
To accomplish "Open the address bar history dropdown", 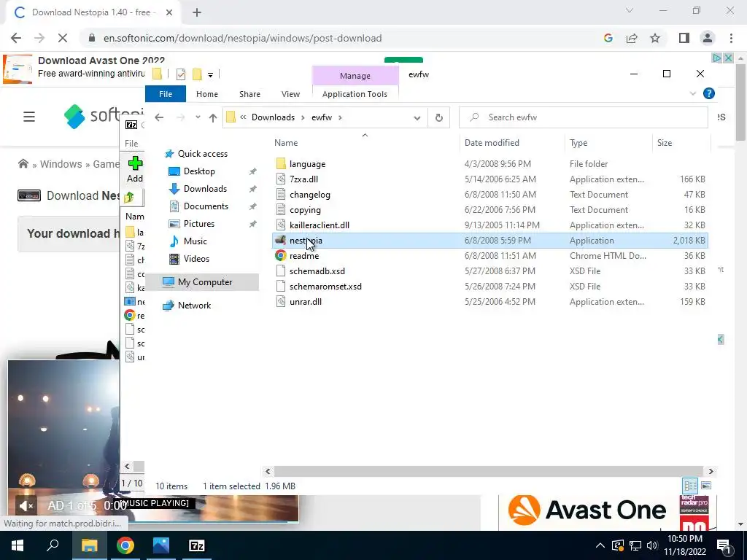I will coord(417,117).
